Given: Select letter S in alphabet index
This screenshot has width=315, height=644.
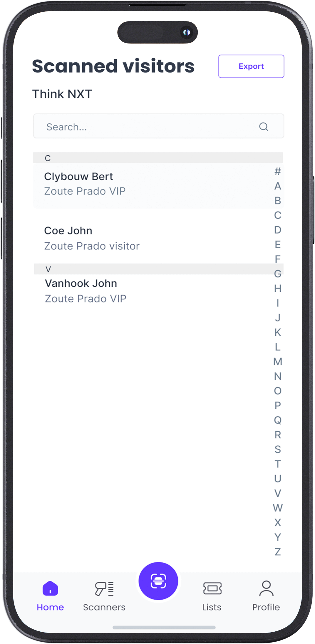Looking at the screenshot, I should 278,449.
